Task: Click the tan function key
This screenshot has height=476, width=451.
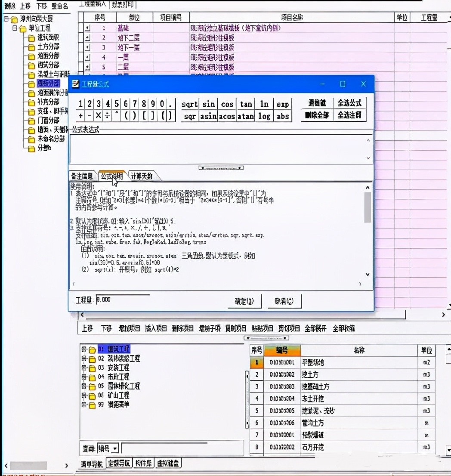Action: click(245, 104)
